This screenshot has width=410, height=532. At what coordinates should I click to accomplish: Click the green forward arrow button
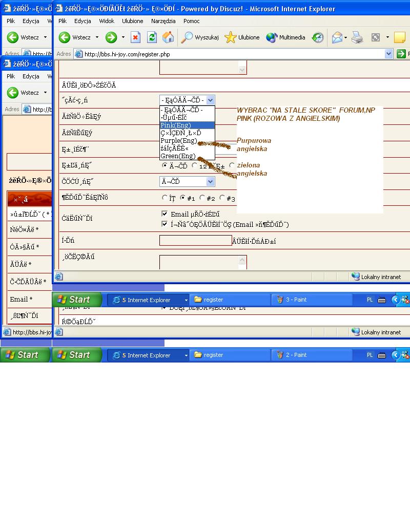111,37
